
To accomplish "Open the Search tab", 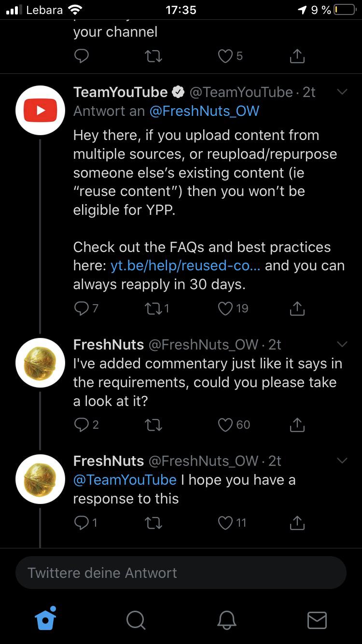I will pyautogui.click(x=136, y=619).
